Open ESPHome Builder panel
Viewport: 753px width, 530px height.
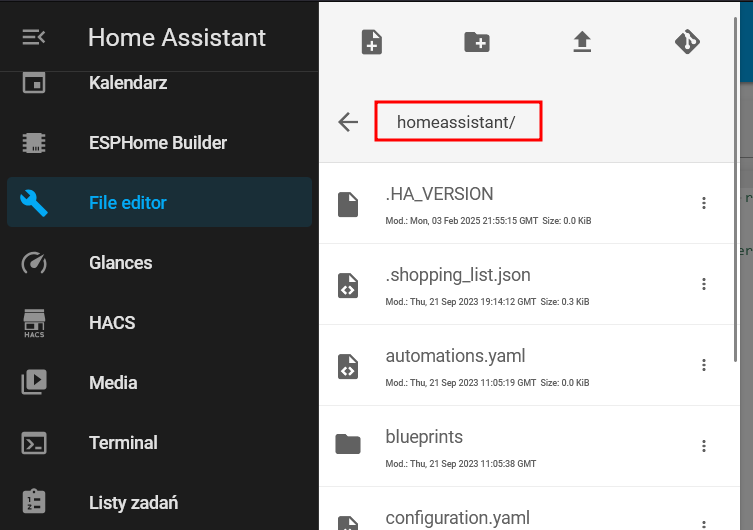tap(159, 143)
